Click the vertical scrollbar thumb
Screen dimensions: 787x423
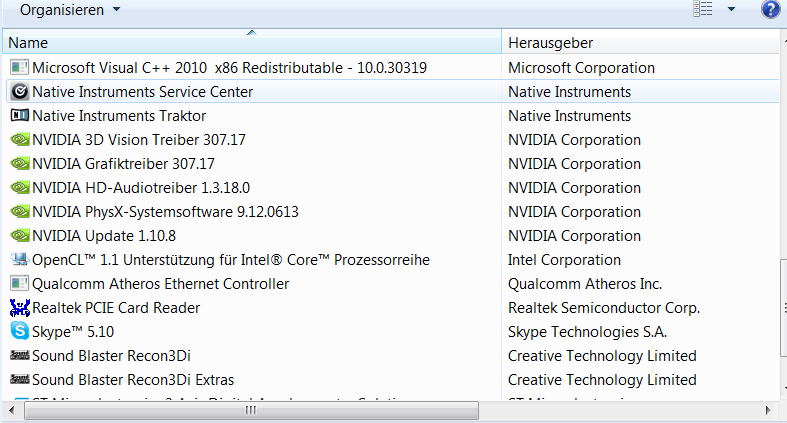tap(783, 308)
